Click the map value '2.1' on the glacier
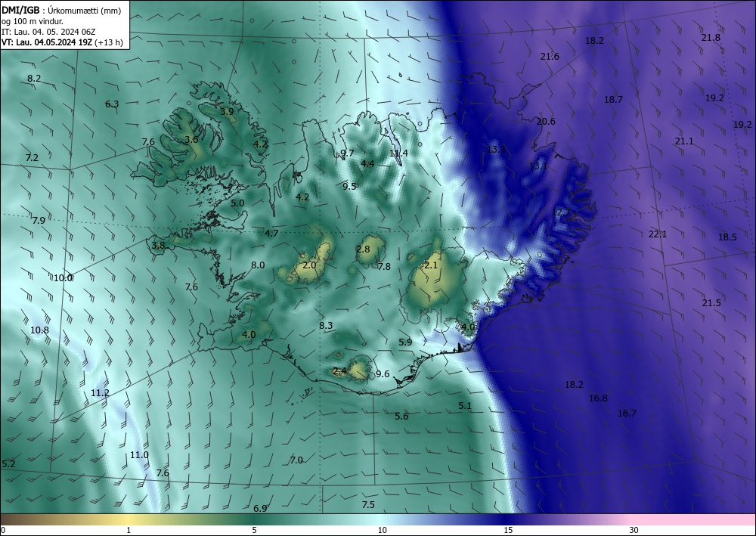 coord(431,265)
